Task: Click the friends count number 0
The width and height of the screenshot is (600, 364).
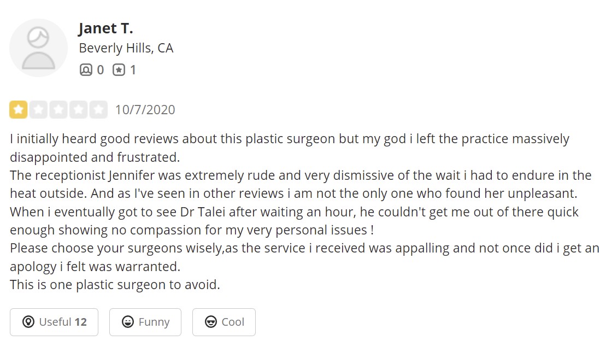Action: coord(100,70)
